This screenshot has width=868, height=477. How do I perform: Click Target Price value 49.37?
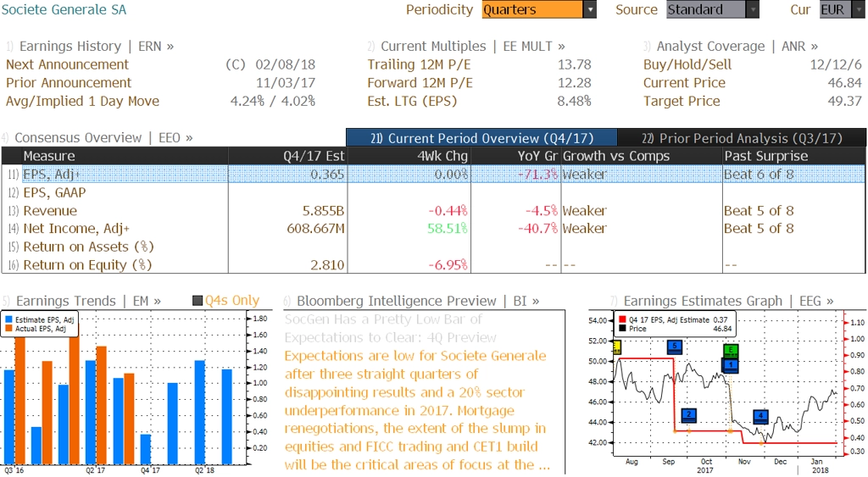point(845,102)
